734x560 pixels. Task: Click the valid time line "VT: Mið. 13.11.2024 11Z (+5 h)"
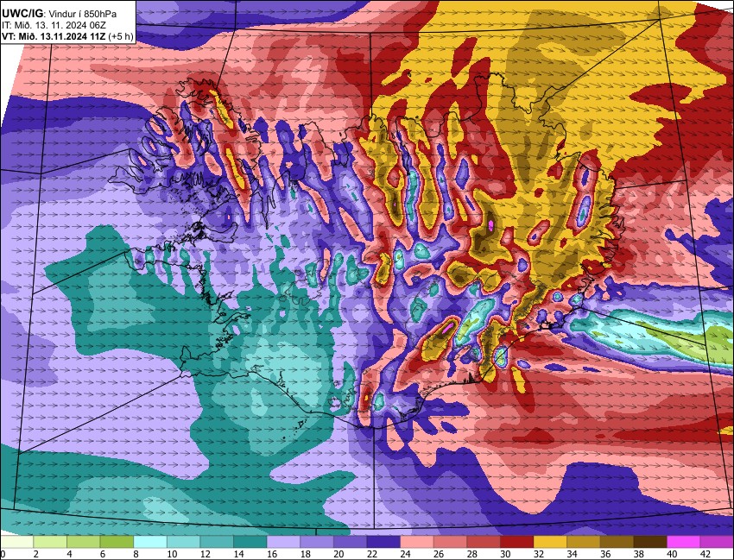tap(67, 36)
